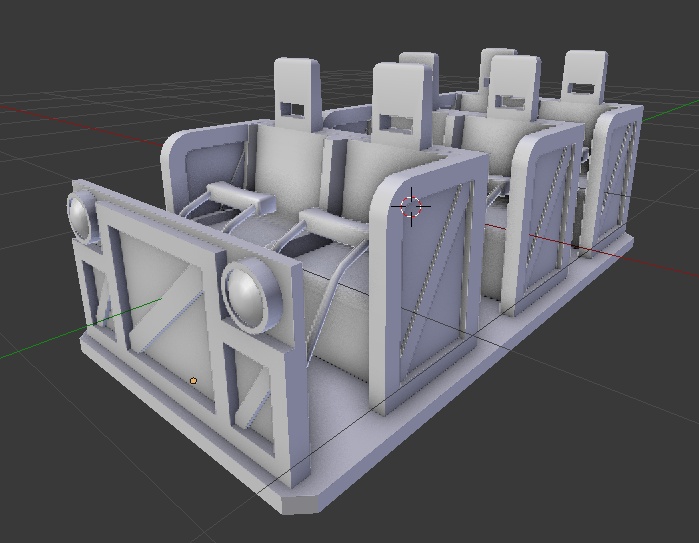Click the orange object origin dot
This screenshot has height=543, width=699.
[193, 380]
